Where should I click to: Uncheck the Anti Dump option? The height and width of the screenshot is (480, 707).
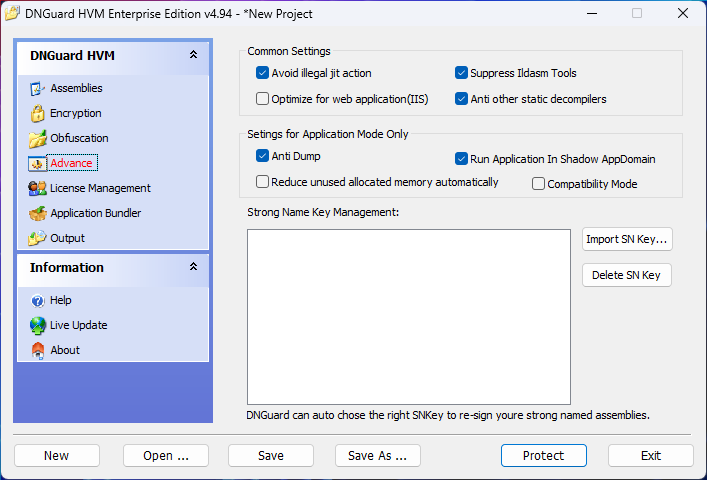tap(263, 156)
